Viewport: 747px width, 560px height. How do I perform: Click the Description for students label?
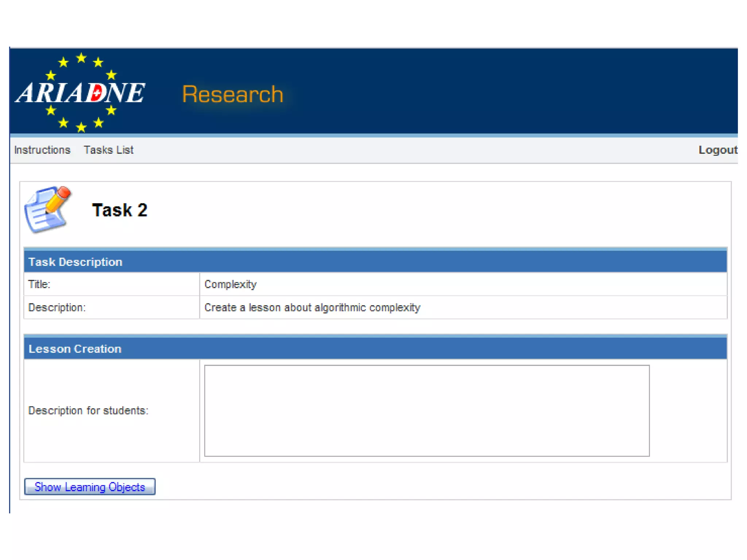click(88, 411)
